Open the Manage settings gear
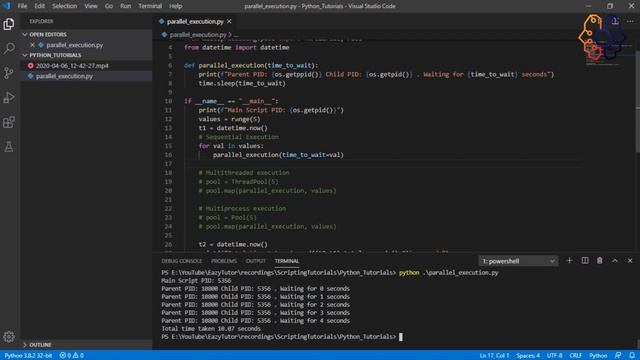This screenshot has width=640, height=360. [9, 337]
